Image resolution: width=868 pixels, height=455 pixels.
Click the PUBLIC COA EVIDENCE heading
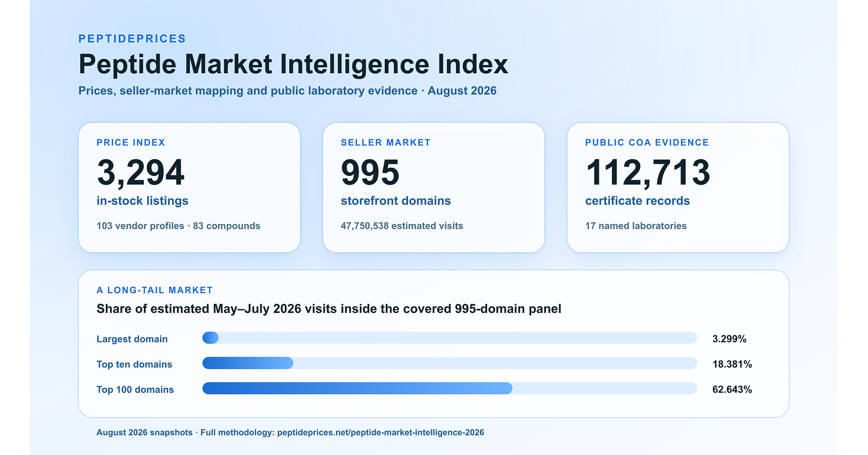pyautogui.click(x=647, y=142)
